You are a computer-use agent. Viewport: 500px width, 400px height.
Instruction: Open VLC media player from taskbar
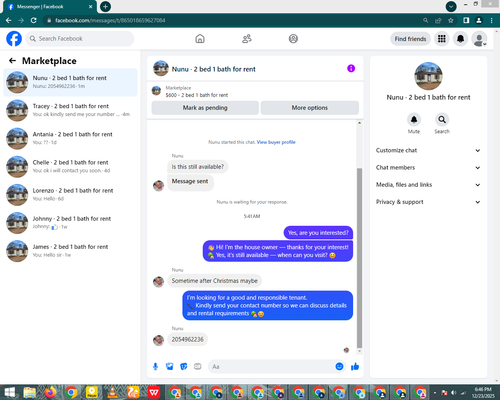pos(112,392)
